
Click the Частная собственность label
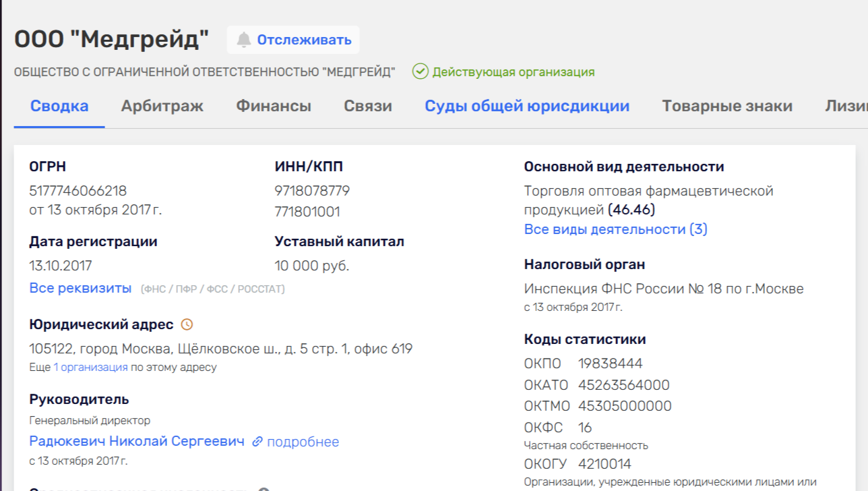586,445
